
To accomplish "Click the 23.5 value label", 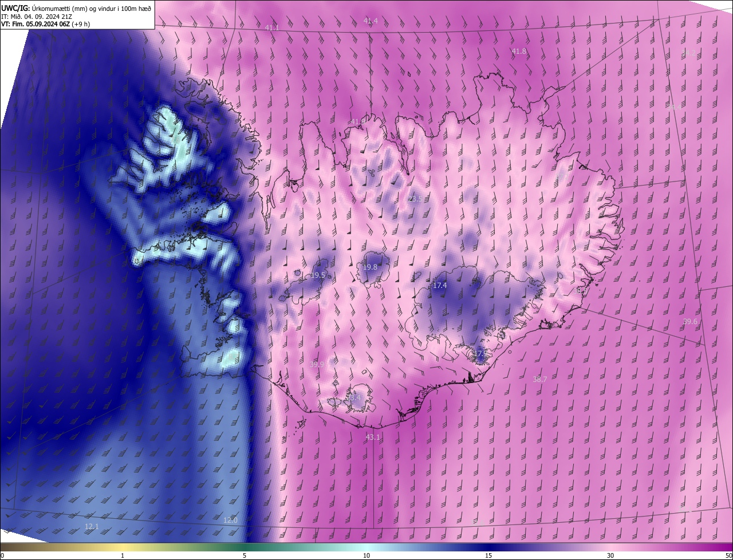I will [x=415, y=199].
